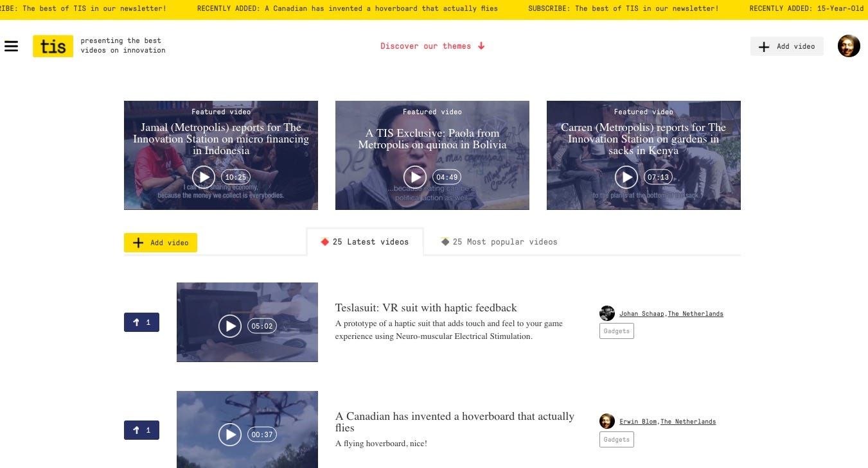The image size is (868, 468).
Task: Select the Gadgets tag under Teslasuit
Action: 617,331
